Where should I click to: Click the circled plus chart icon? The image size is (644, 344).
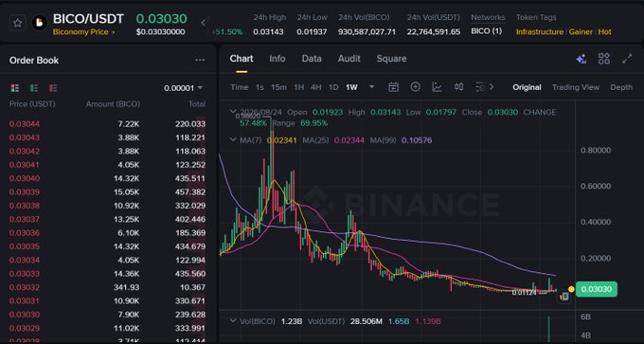click(416, 87)
